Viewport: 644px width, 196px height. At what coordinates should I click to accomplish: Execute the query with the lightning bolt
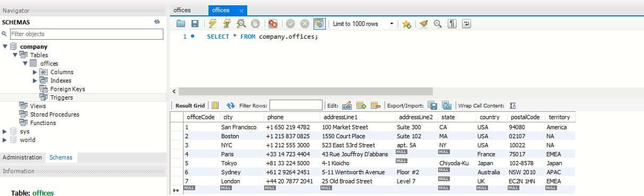click(213, 24)
